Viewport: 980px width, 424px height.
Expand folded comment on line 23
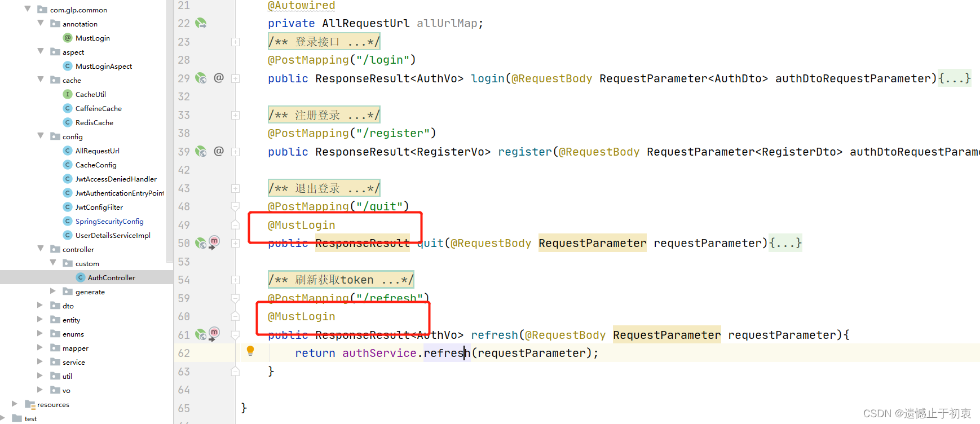(x=236, y=42)
